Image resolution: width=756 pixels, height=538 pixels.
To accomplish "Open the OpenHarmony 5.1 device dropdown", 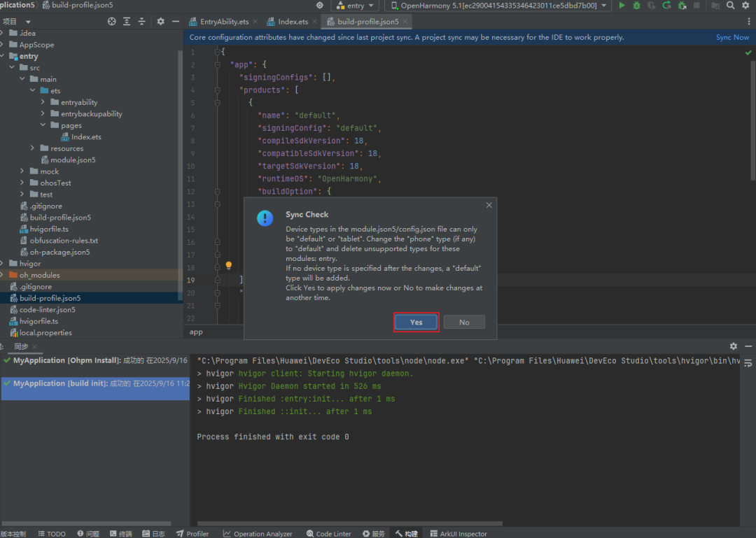I will pos(498,6).
